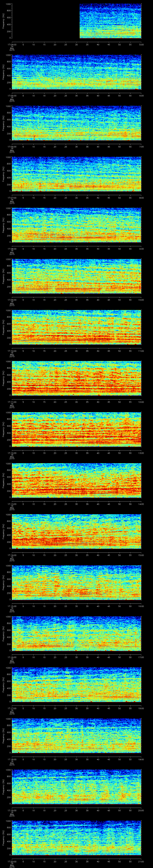Viewport: 153px width, 868px height.
Task: Choose the '17:14:00' time label
Action: pyautogui.click(x=12, y=555)
